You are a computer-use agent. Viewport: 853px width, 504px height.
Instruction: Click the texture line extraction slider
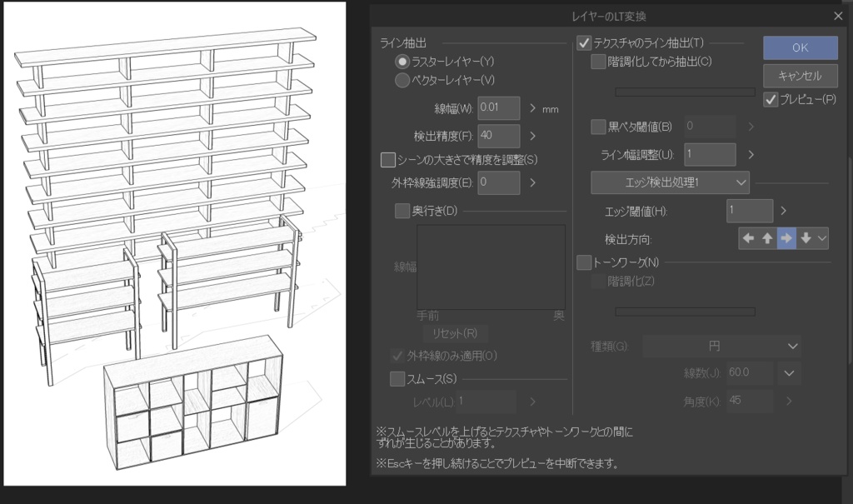pos(684,92)
